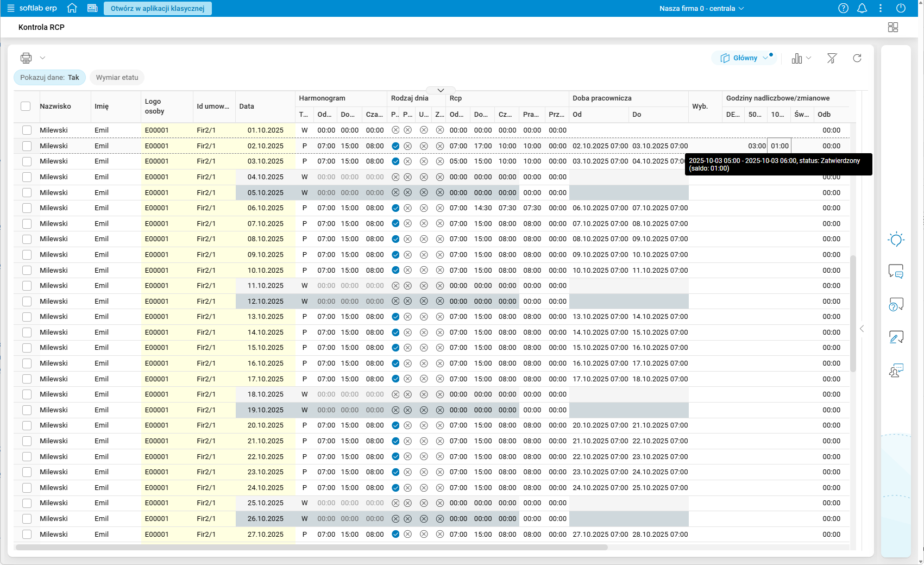Refresh the RCP data table

[x=857, y=58]
